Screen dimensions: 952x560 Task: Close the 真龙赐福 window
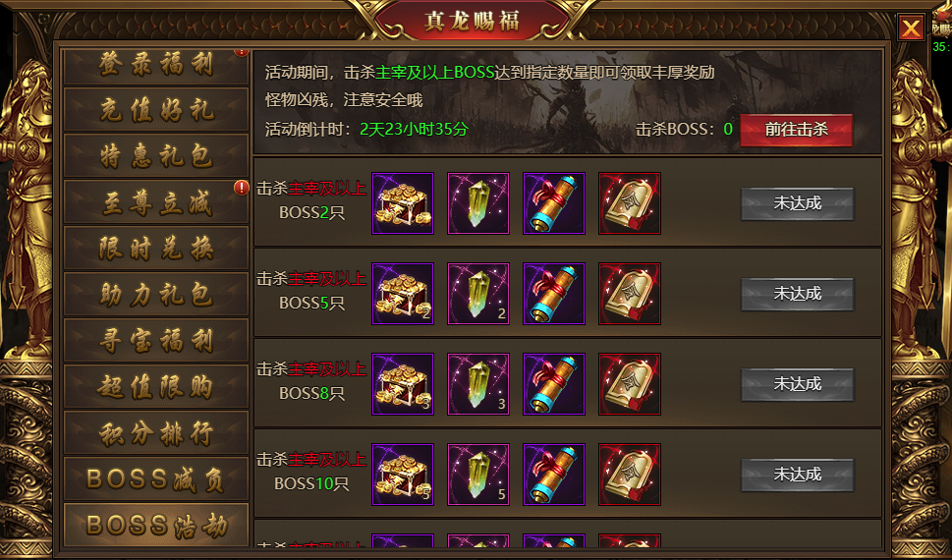pos(911,28)
